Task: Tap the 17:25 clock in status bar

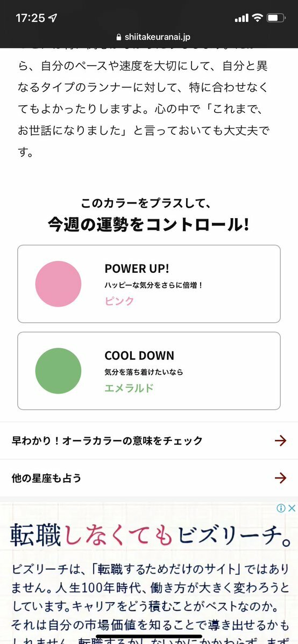Action: click(x=31, y=18)
